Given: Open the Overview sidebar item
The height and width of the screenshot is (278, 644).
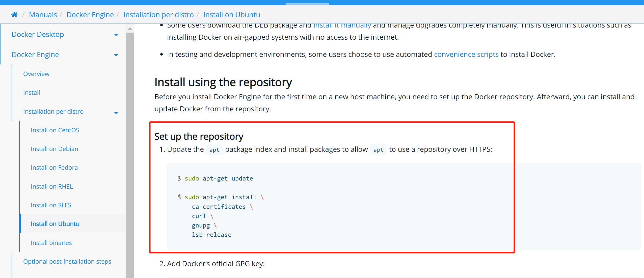Looking at the screenshot, I should click(36, 74).
